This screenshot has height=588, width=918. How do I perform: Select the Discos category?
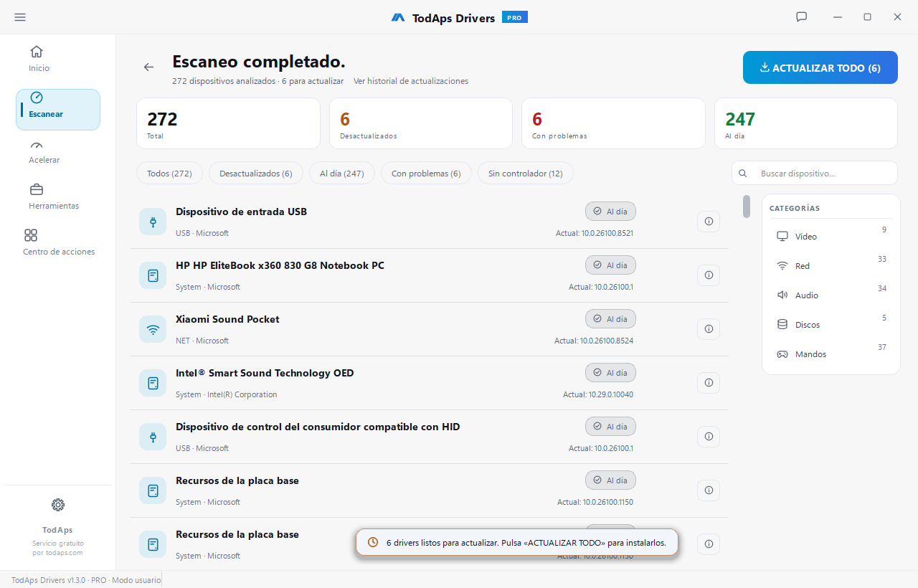coord(831,325)
